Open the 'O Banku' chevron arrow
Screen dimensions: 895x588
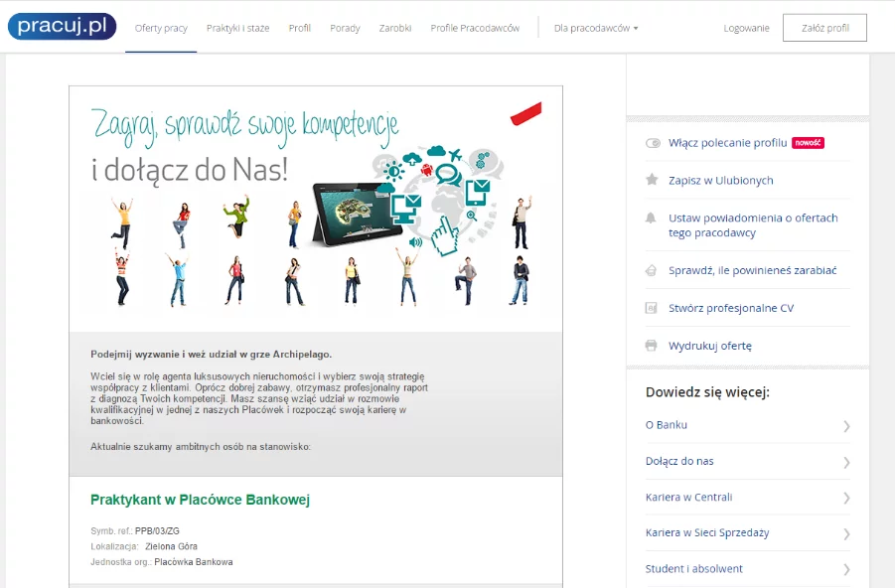[x=846, y=426]
